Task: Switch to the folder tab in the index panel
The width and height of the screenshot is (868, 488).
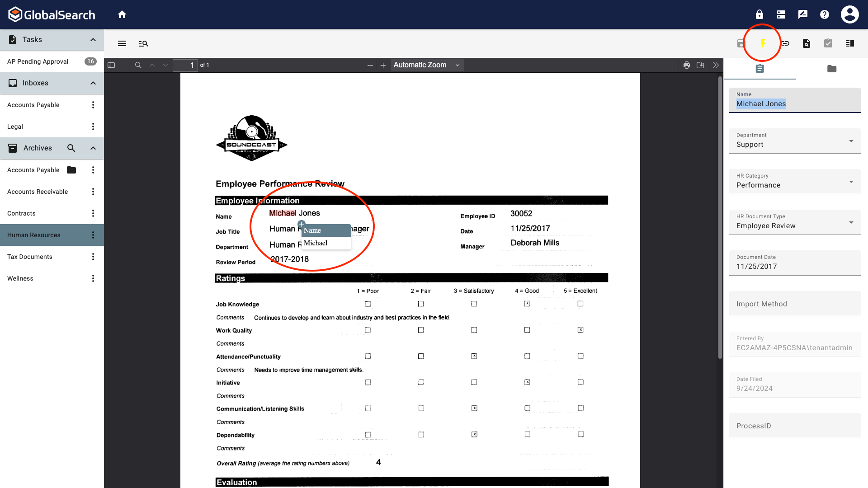Action: [x=832, y=69]
